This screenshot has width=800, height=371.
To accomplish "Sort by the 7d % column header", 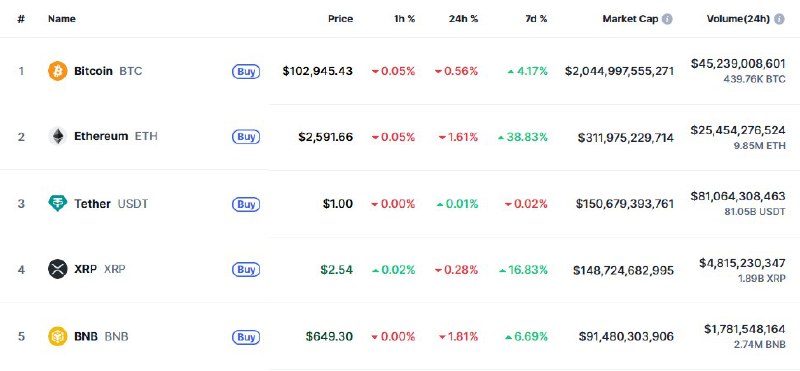I will pyautogui.click(x=536, y=19).
